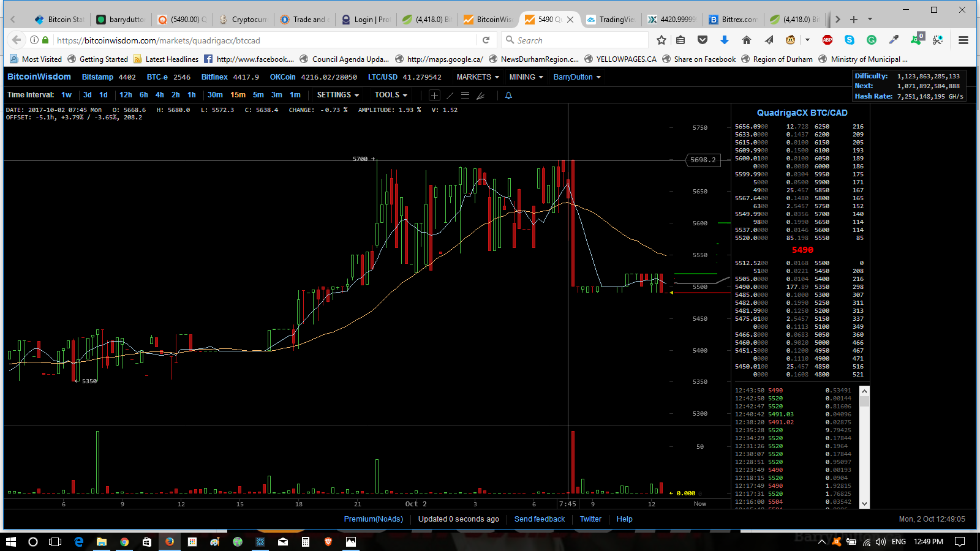Open the TOOLS dropdown
The image size is (980, 551).
coord(391,95)
